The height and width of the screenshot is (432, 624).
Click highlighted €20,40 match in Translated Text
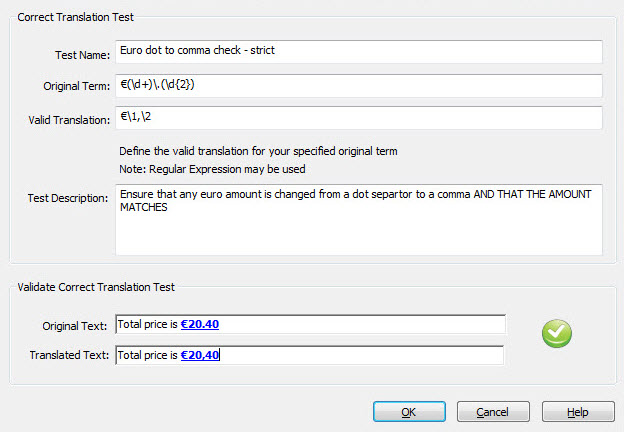pyautogui.click(x=200, y=355)
